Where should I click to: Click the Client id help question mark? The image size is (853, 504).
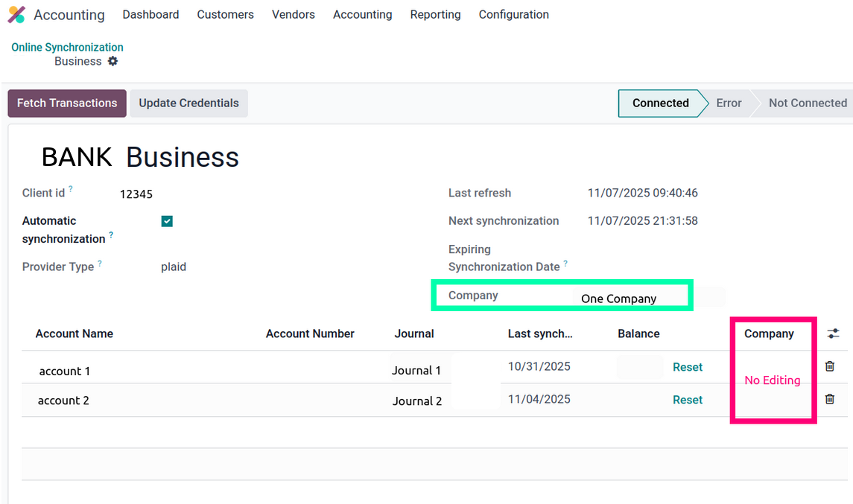click(x=71, y=190)
